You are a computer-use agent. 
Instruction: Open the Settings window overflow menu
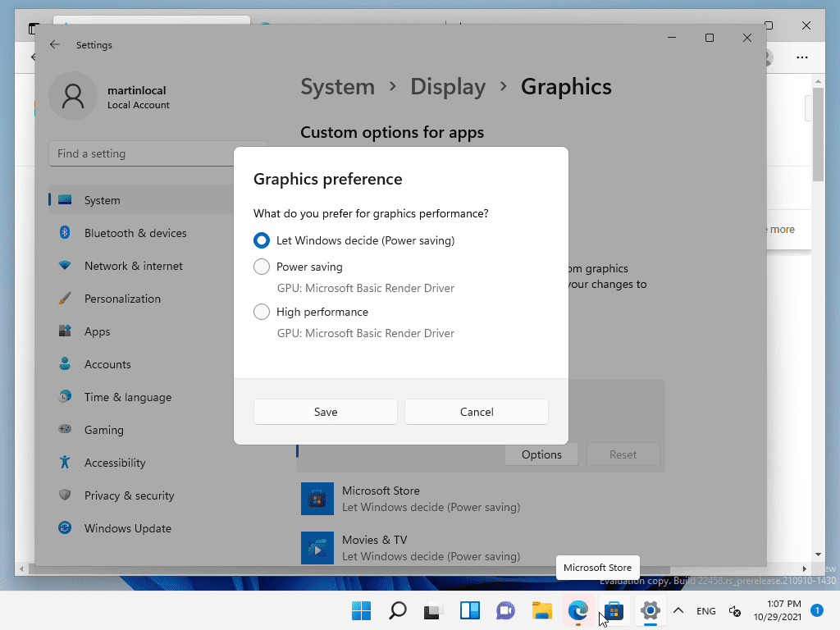[x=802, y=57]
